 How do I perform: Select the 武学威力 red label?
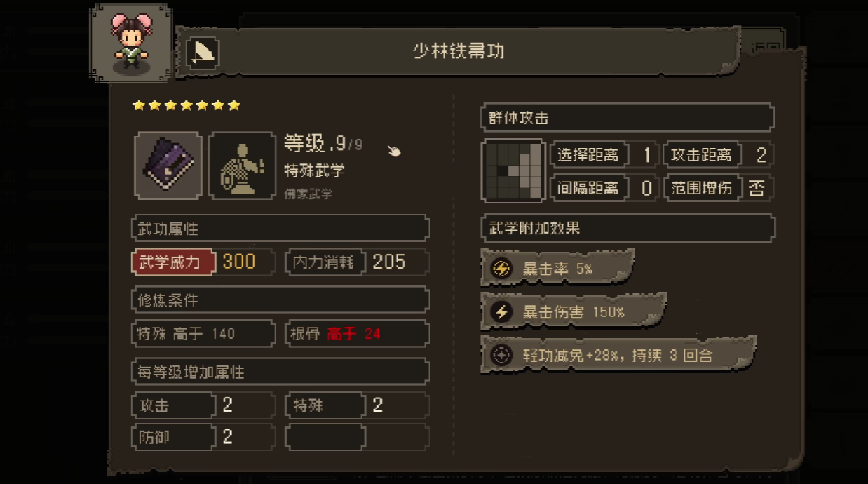click(171, 262)
